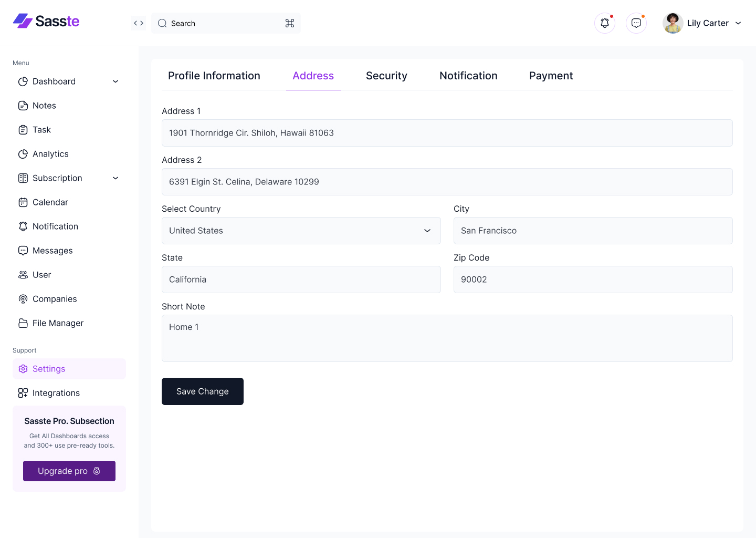Click the Save Change button

coord(202,391)
